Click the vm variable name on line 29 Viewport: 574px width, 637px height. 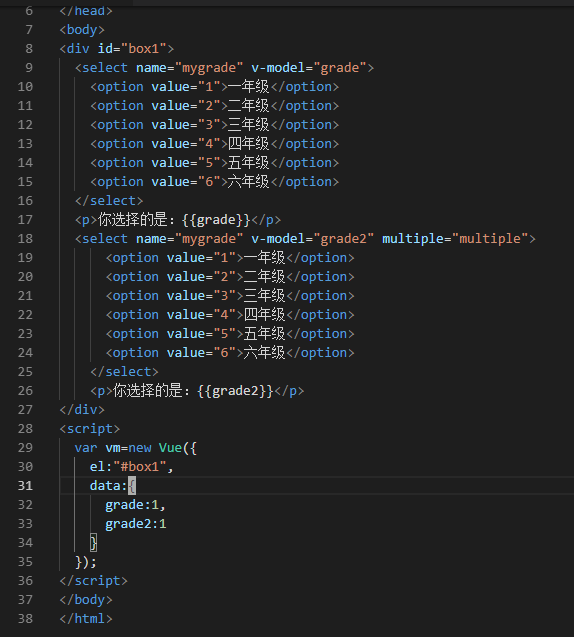point(113,448)
